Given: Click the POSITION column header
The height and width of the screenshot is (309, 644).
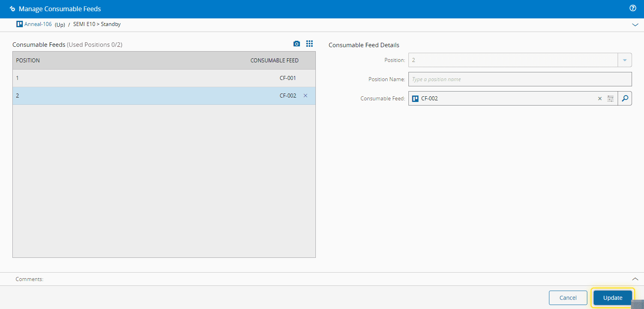Looking at the screenshot, I should pos(28,60).
